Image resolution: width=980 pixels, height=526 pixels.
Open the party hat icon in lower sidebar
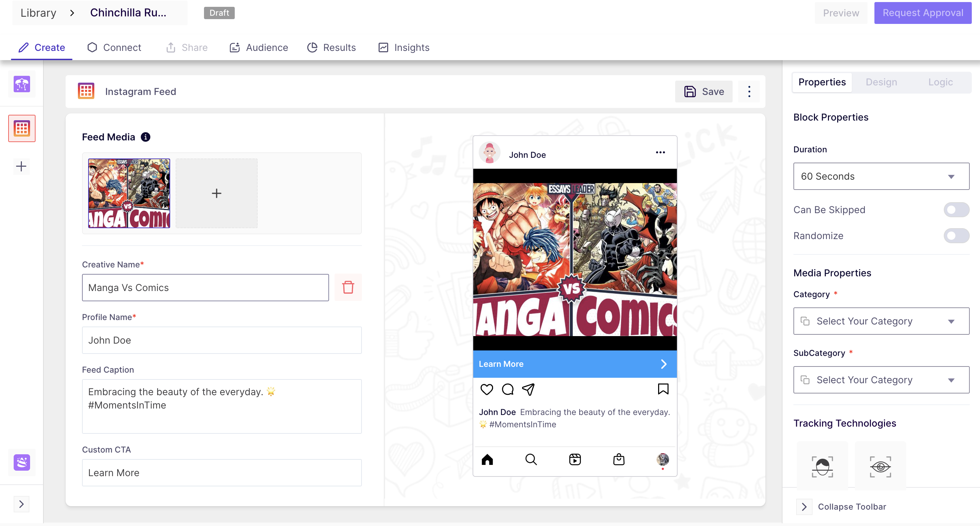(x=22, y=462)
